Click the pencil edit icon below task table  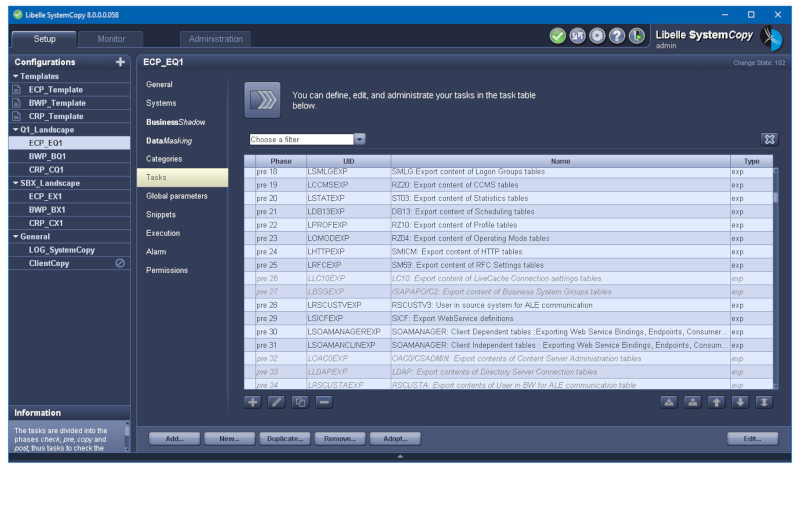coord(276,402)
